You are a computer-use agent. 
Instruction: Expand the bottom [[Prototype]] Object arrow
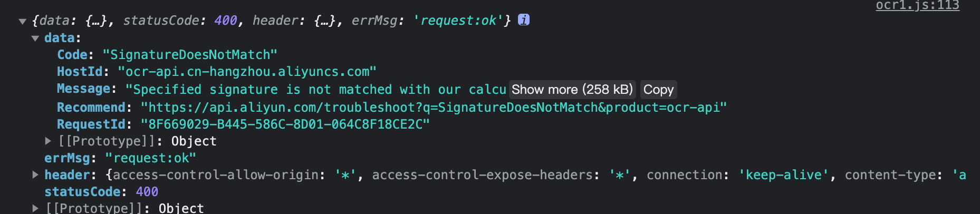click(x=35, y=208)
